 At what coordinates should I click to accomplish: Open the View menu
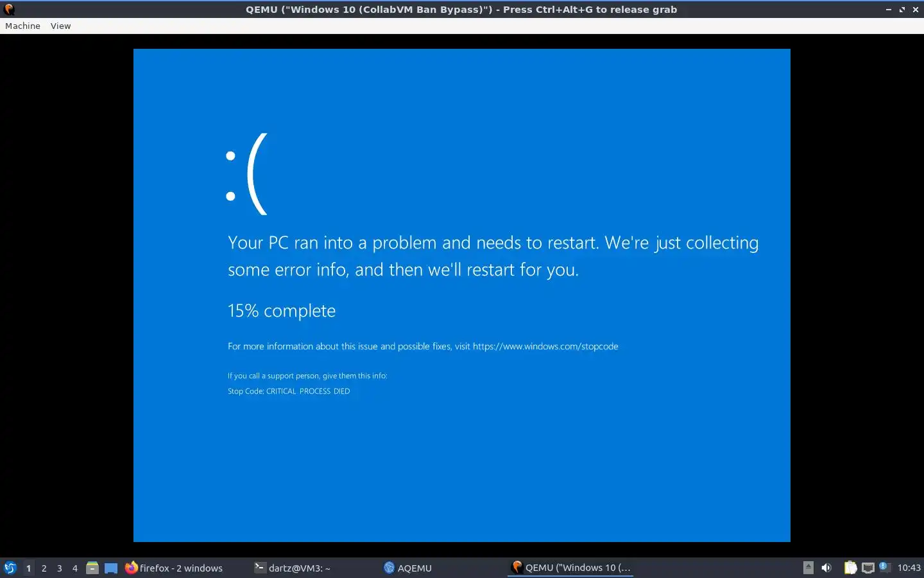coord(60,26)
